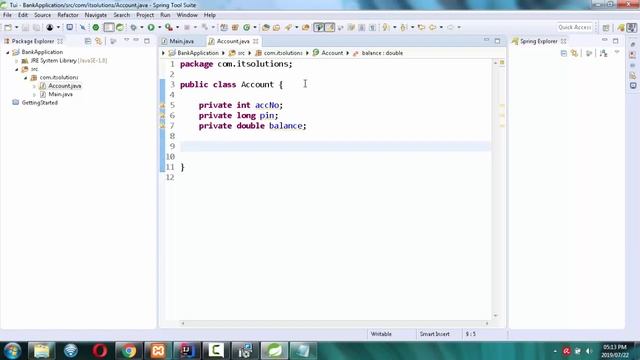Open the New wizard dropdown arrow
The image size is (640, 360).
coord(16,27)
